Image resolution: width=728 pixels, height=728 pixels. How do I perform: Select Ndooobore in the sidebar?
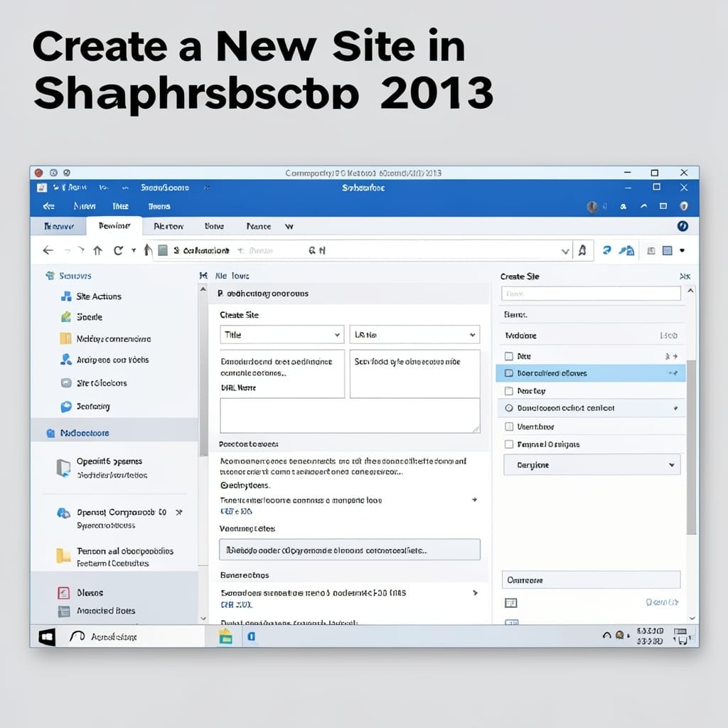coord(114,433)
